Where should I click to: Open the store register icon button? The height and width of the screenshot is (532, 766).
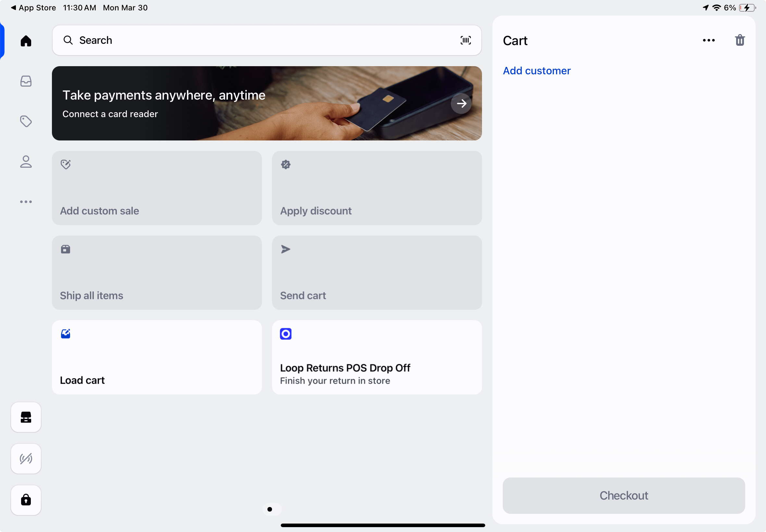[26, 417]
